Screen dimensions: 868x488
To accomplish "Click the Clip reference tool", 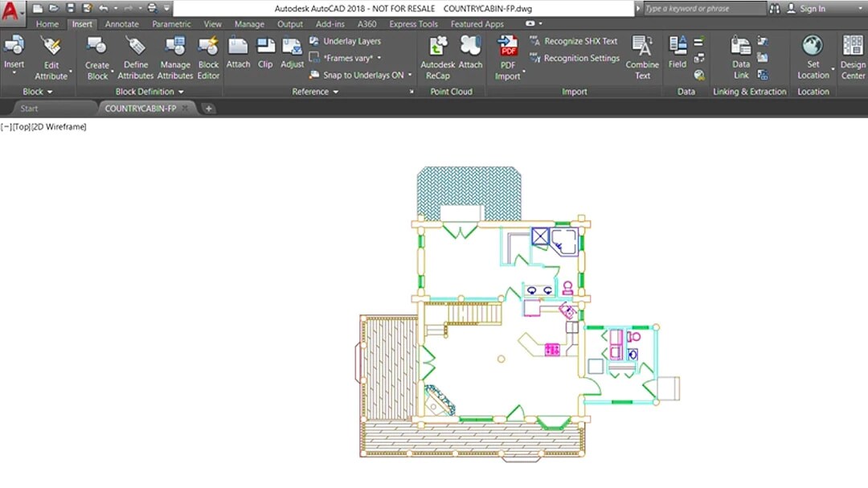I will [265, 53].
